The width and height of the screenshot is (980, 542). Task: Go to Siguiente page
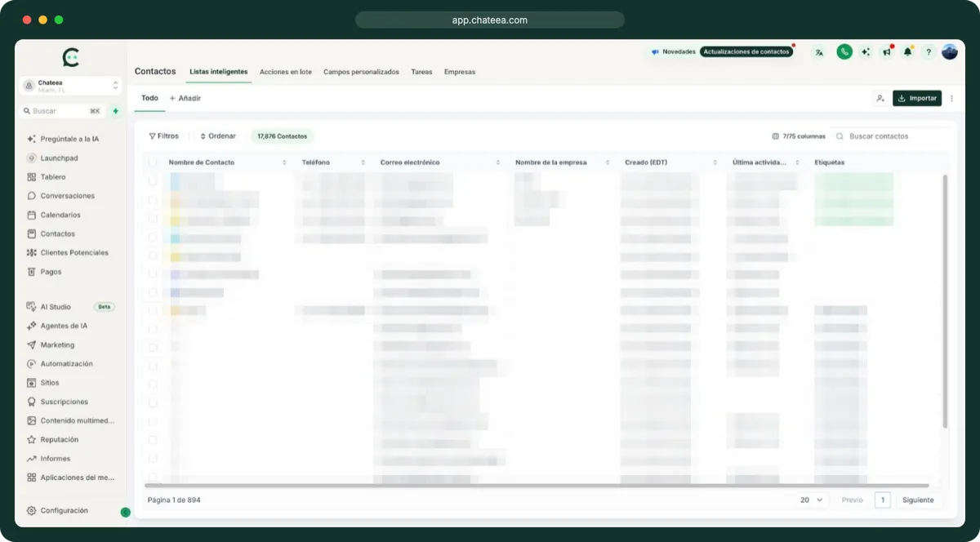[x=918, y=500]
